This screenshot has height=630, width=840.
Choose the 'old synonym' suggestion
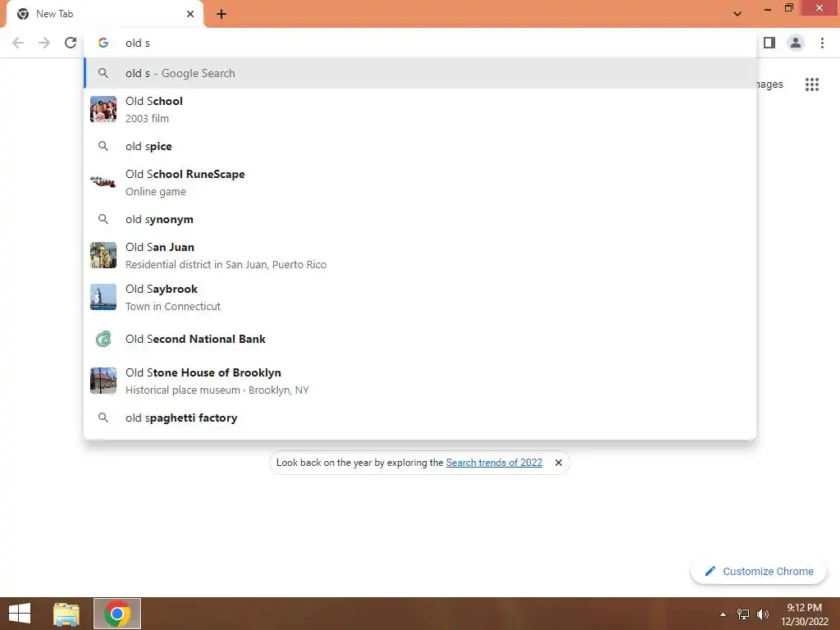[420, 219]
